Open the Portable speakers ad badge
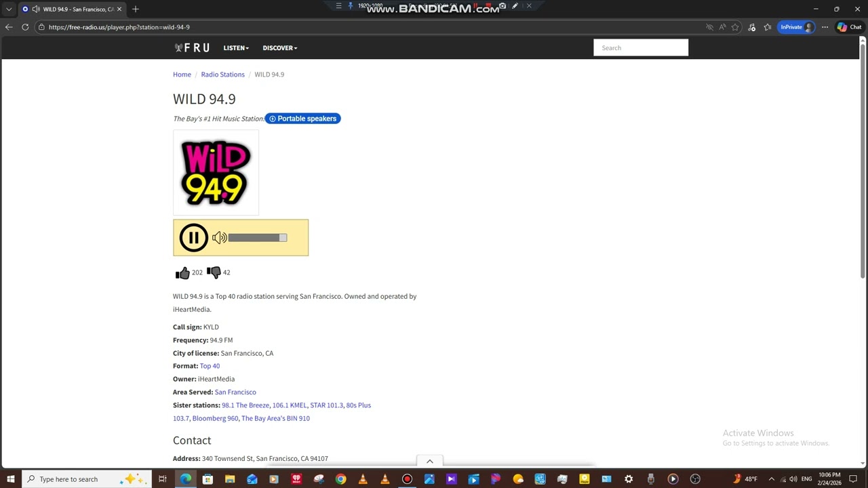The width and height of the screenshot is (868, 488). point(302,119)
